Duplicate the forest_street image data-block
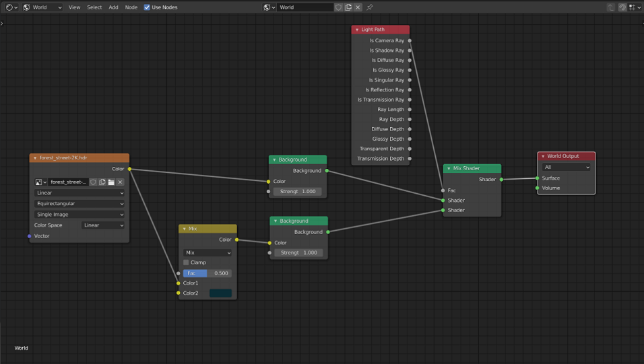The image size is (644, 364). [102, 182]
